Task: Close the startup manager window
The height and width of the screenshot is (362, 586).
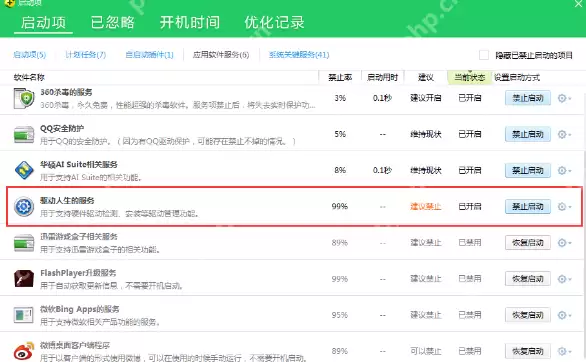Action: pyautogui.click(x=579, y=4)
